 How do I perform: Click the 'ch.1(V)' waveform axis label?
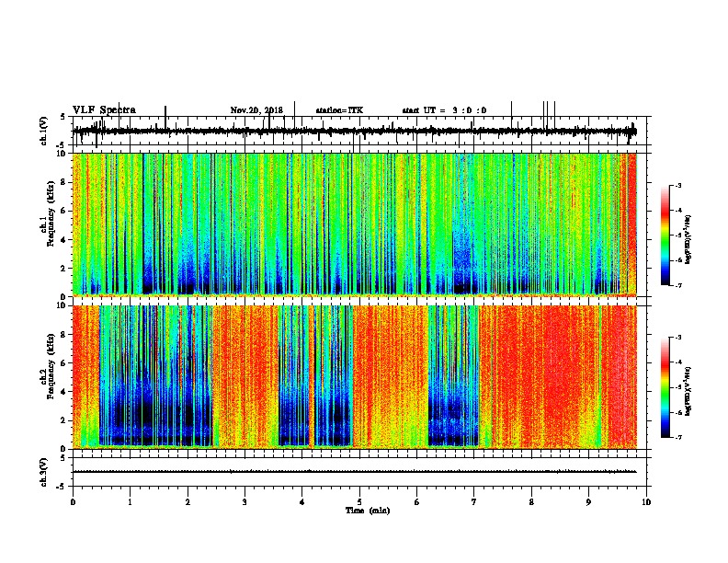point(44,131)
